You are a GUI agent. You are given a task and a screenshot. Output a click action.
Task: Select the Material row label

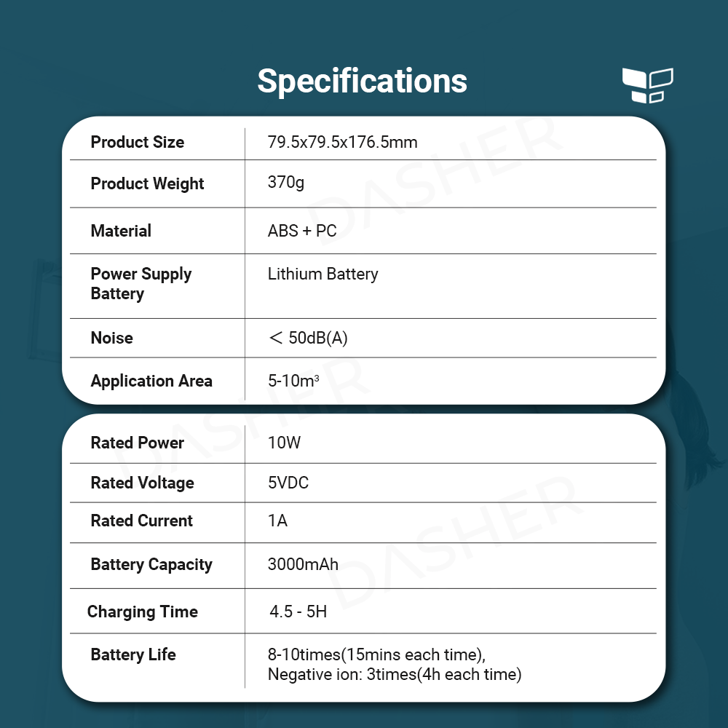121,231
